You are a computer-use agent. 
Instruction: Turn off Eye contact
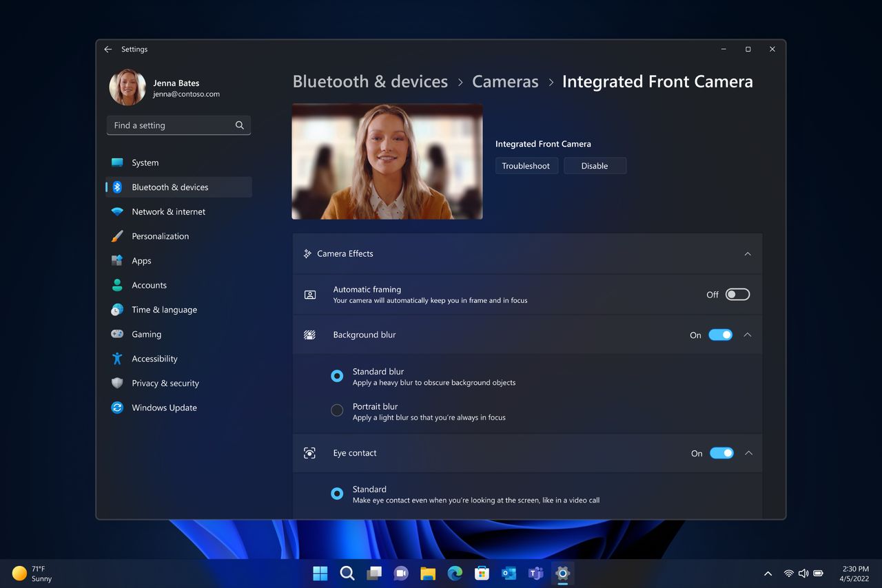tap(722, 453)
